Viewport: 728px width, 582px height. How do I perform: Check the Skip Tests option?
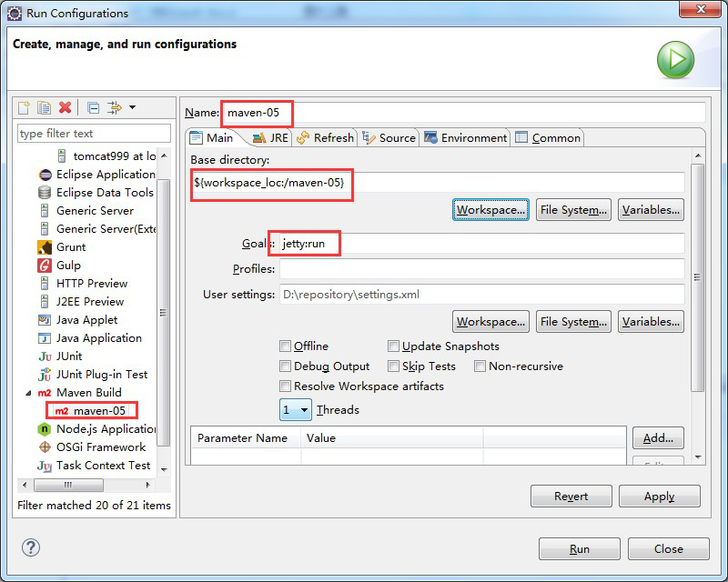[394, 366]
